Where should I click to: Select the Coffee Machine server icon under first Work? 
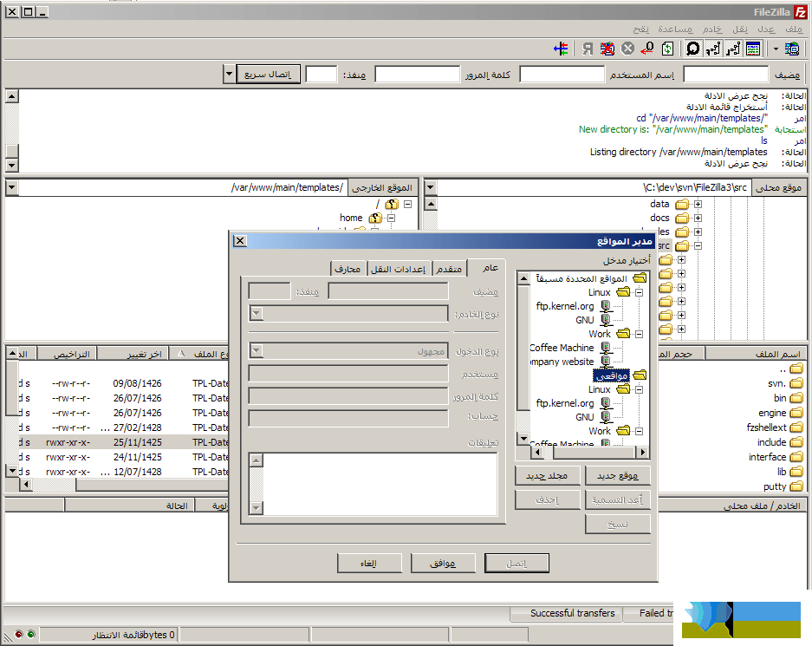pos(606,348)
